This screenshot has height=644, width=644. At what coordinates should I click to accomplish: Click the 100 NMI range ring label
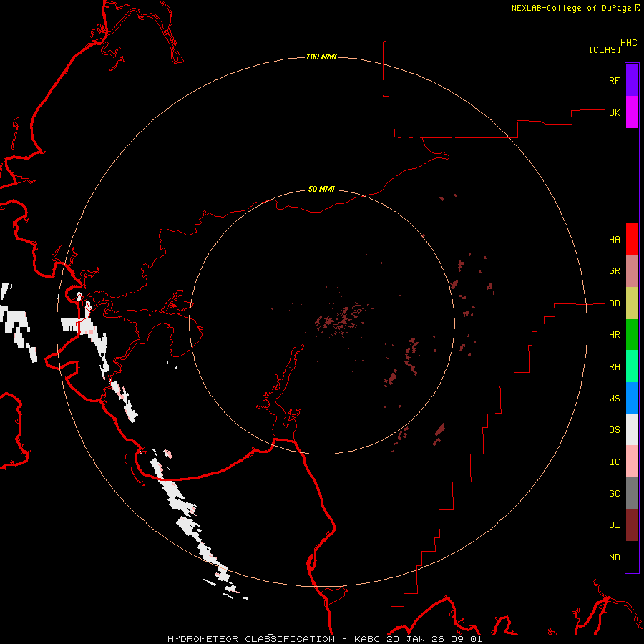click(x=321, y=57)
